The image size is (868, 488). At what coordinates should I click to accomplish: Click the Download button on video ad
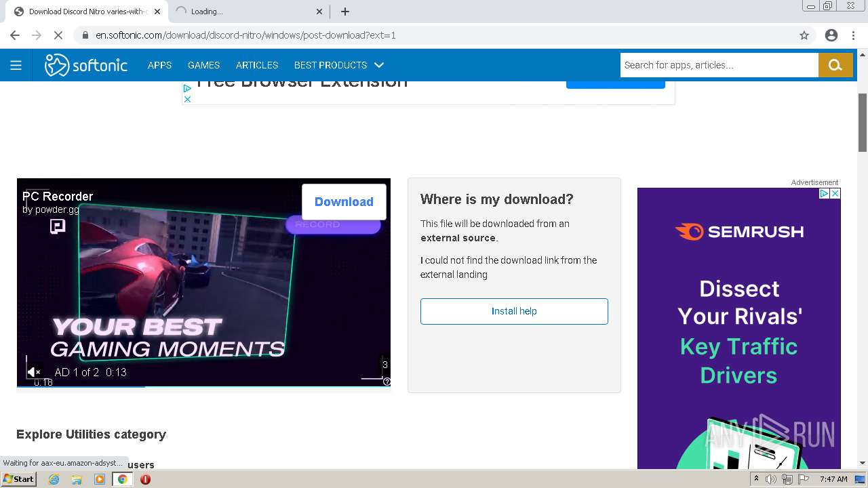pyautogui.click(x=344, y=201)
